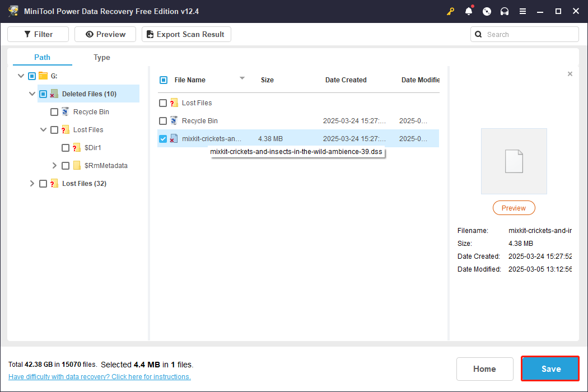Sort by Date Created column header

[x=346, y=80]
